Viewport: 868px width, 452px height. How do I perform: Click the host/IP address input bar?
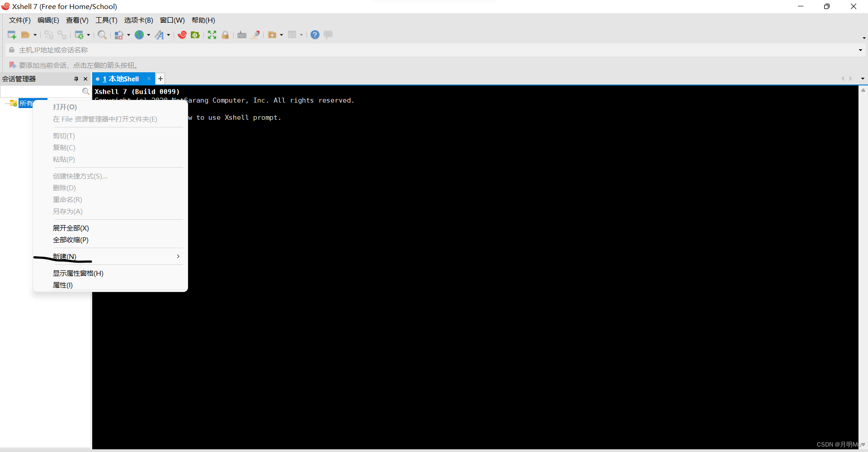(x=434, y=50)
